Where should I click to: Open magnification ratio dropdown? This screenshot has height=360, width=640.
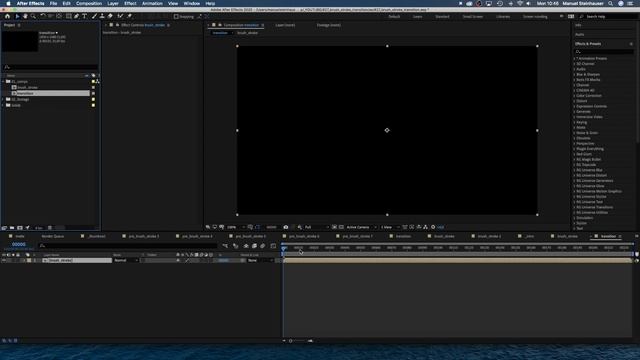pyautogui.click(x=236, y=227)
